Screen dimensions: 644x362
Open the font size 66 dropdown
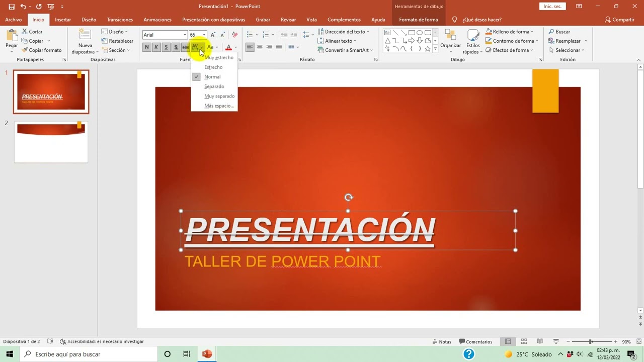[x=204, y=35]
